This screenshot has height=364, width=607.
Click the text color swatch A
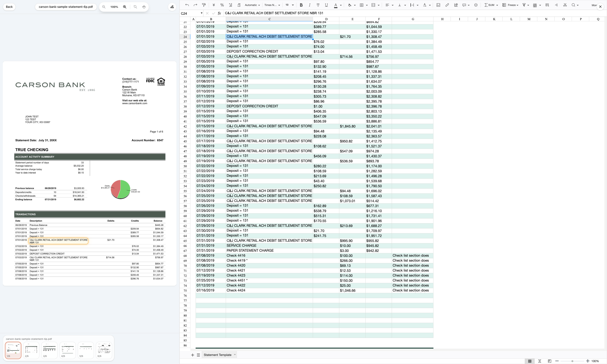(x=336, y=5)
